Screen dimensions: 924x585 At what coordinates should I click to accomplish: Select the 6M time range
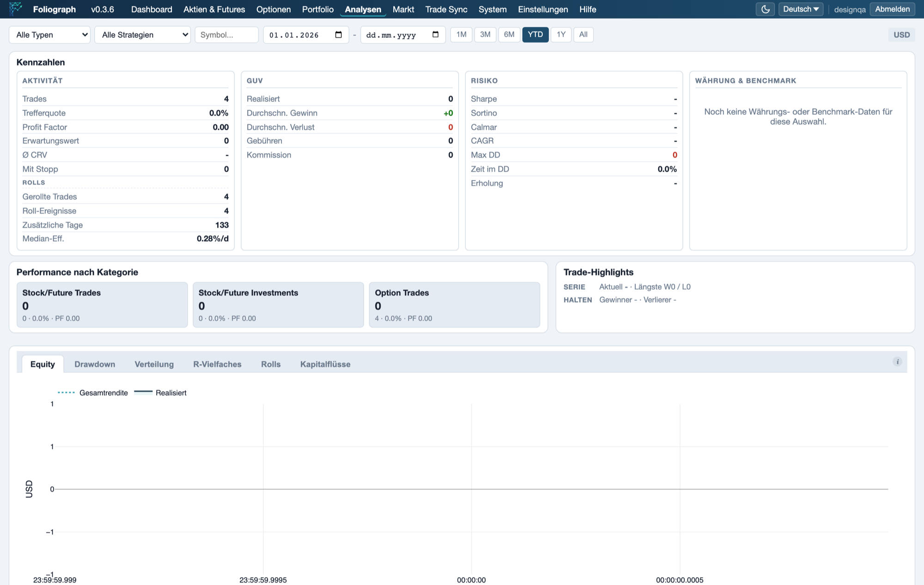509,35
